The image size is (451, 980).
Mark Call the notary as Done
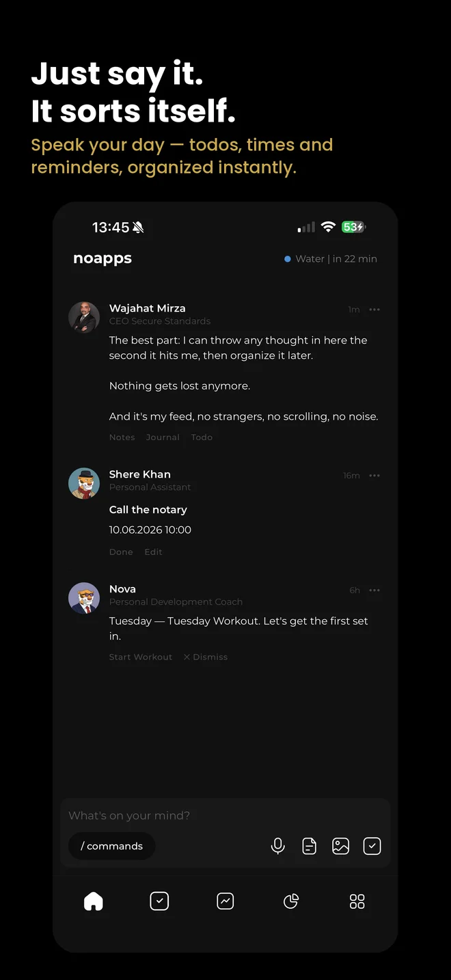(121, 552)
